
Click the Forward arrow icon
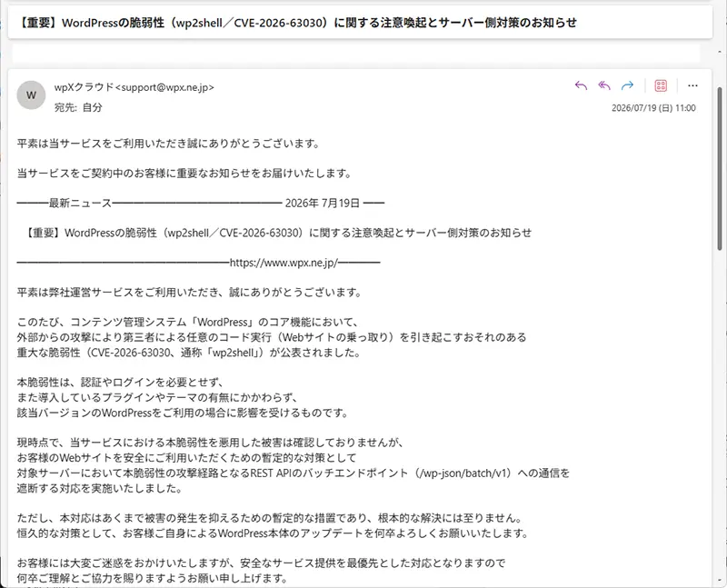[x=627, y=85]
